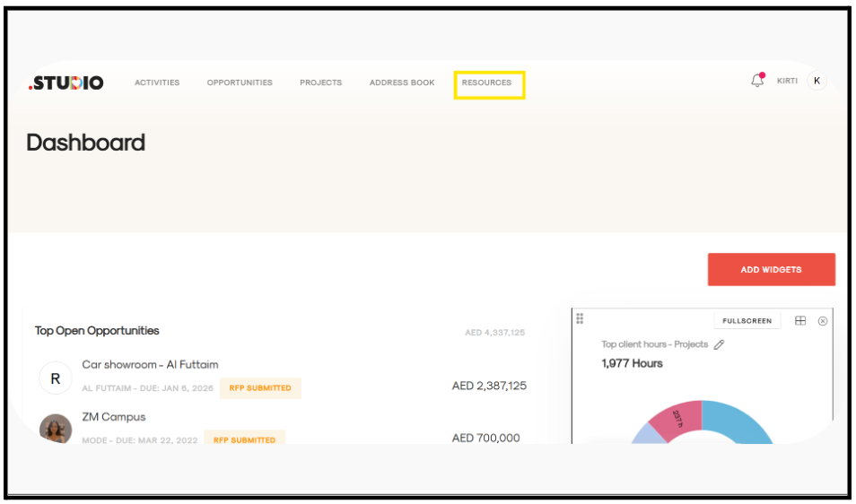Click the ZM Campus profile photo
The width and height of the screenshot is (856, 504).
point(56,429)
